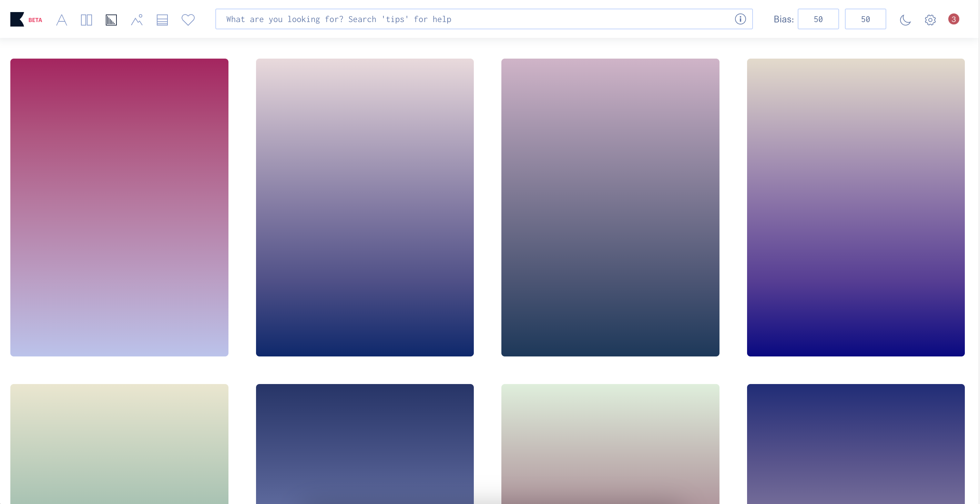Open the image view icon

136,20
